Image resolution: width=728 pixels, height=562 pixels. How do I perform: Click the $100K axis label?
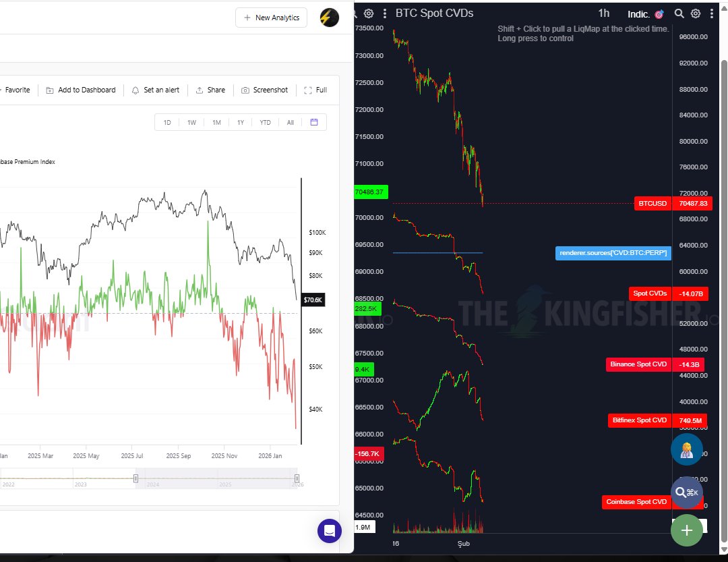317,232
